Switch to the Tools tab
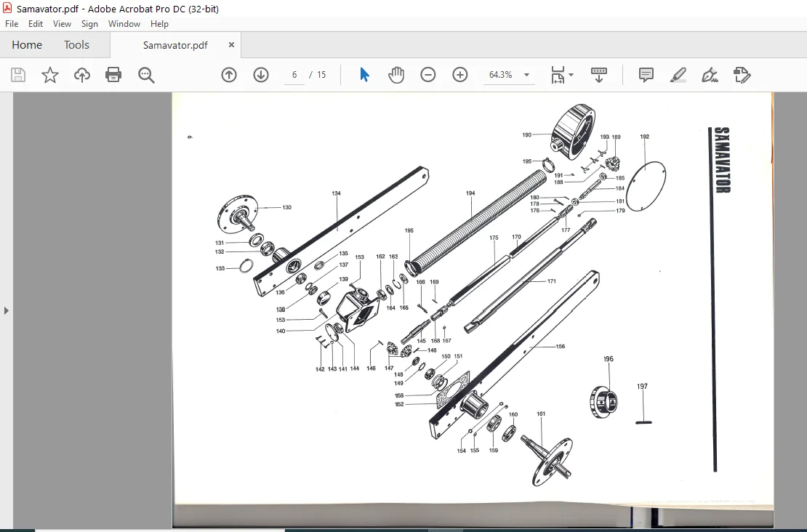This screenshot has height=532, width=807. (x=76, y=45)
